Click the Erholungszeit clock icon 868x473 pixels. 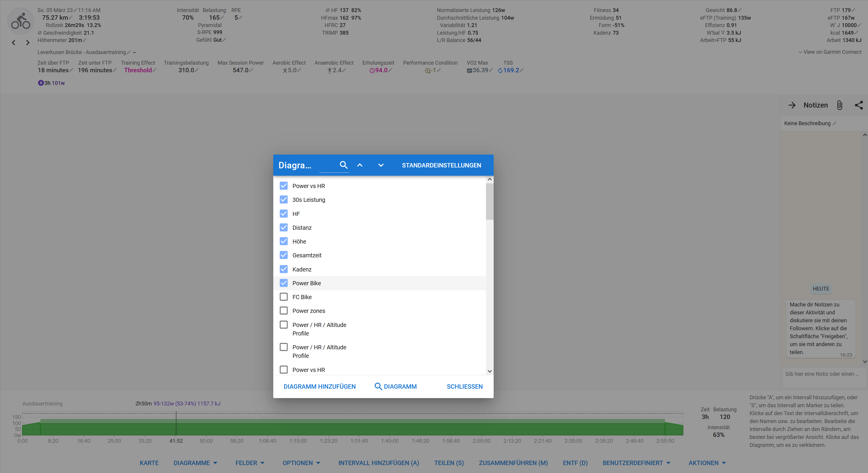pyautogui.click(x=372, y=71)
